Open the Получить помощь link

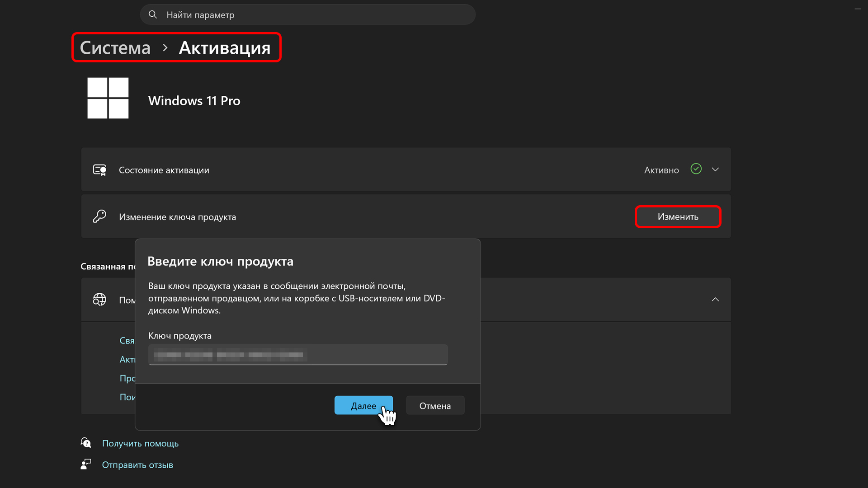(x=140, y=443)
